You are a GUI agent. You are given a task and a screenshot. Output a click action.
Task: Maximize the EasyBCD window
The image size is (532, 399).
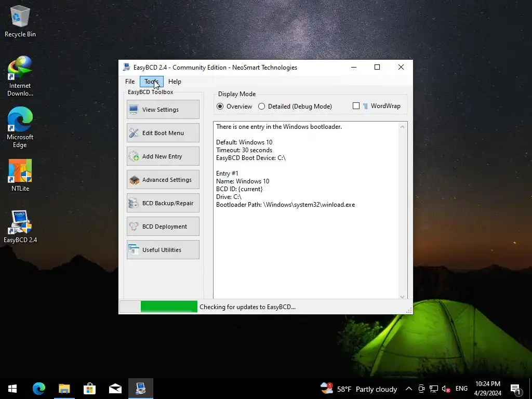point(377,67)
